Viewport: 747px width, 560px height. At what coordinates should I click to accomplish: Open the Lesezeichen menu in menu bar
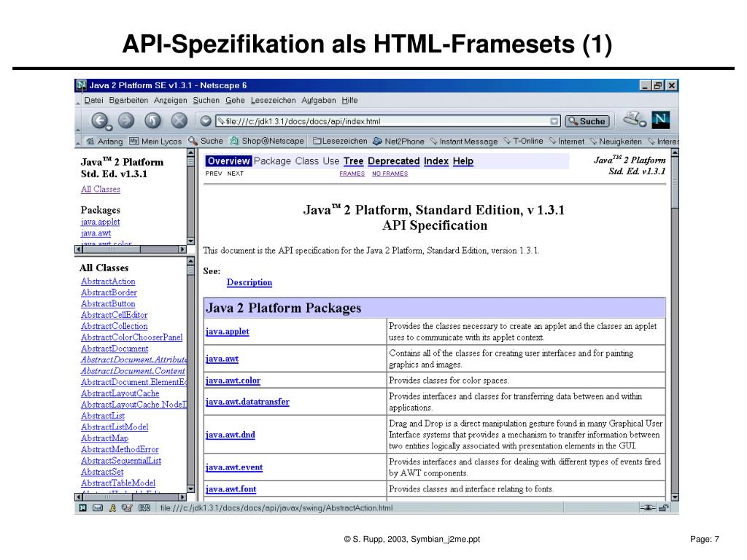pos(274,101)
